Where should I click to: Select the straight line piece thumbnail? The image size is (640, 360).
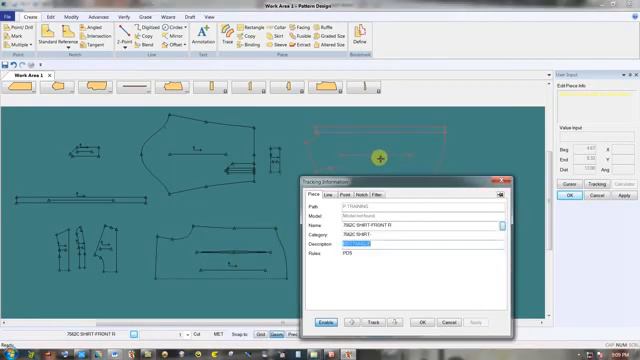click(x=134, y=87)
